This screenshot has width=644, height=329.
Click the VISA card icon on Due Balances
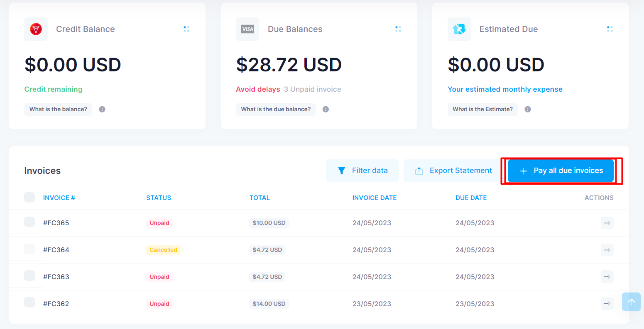click(x=247, y=29)
